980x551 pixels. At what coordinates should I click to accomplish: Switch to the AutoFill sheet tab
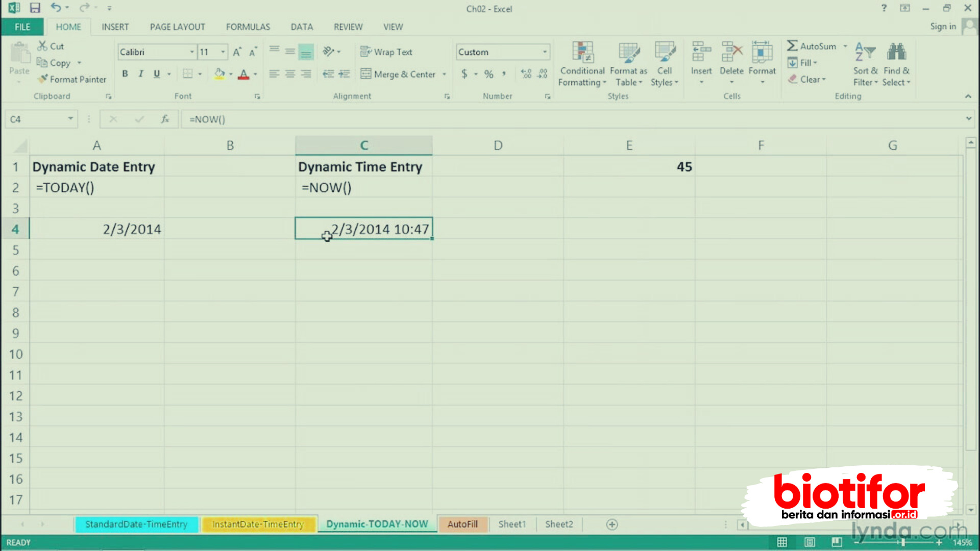tap(463, 524)
